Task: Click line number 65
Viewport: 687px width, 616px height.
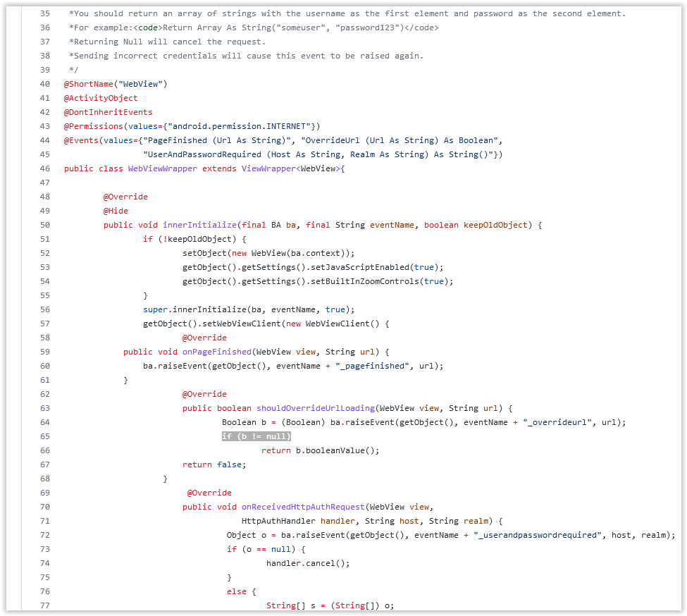Action: [x=44, y=436]
